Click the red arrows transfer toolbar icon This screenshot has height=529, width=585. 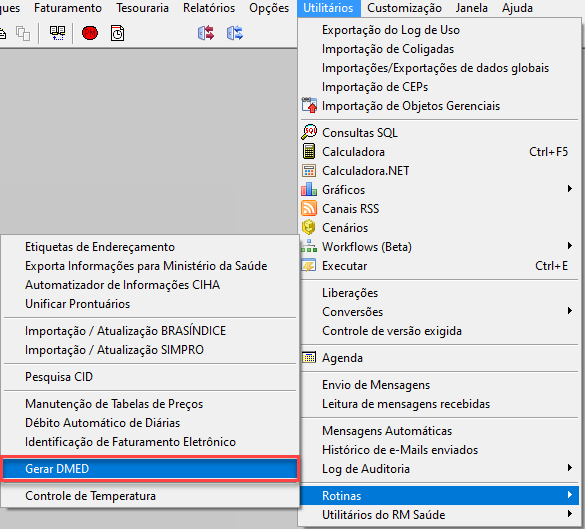click(206, 33)
